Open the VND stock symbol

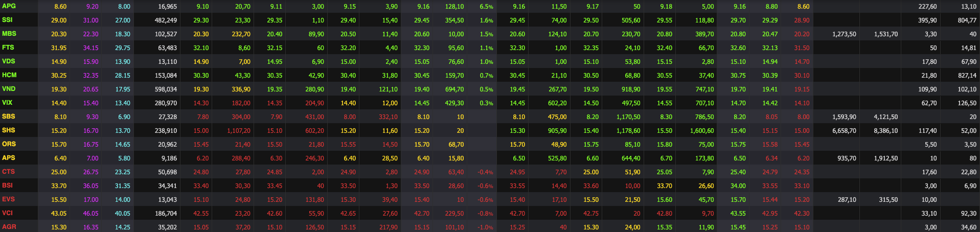(x=9, y=89)
